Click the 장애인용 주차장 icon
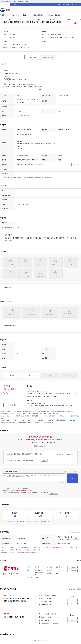Image resolution: width=81 pixels, height=644 pixels. pos(12,312)
